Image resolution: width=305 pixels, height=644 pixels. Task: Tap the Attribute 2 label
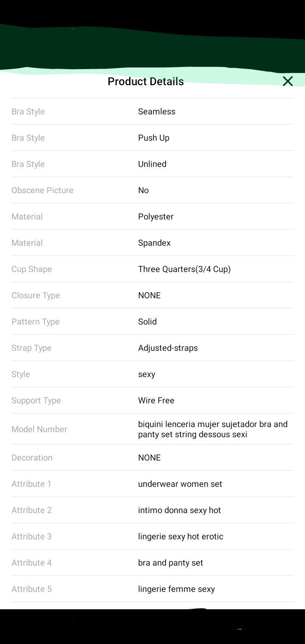(31, 510)
